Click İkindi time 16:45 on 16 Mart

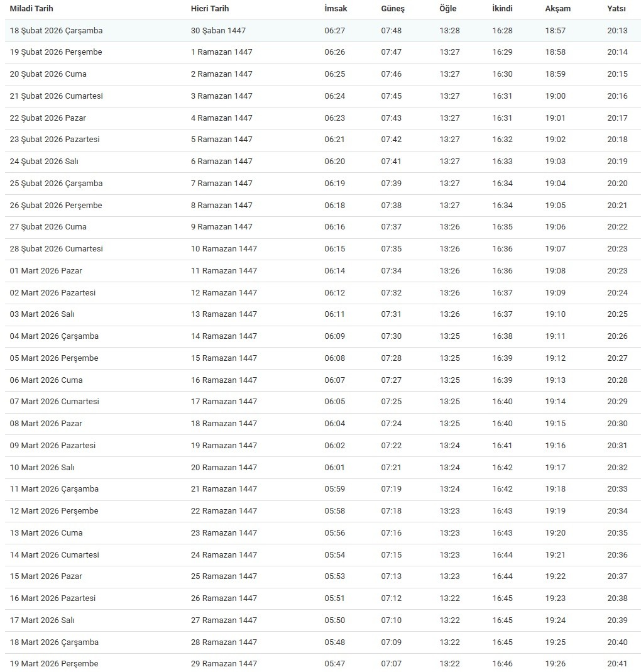[502, 598]
